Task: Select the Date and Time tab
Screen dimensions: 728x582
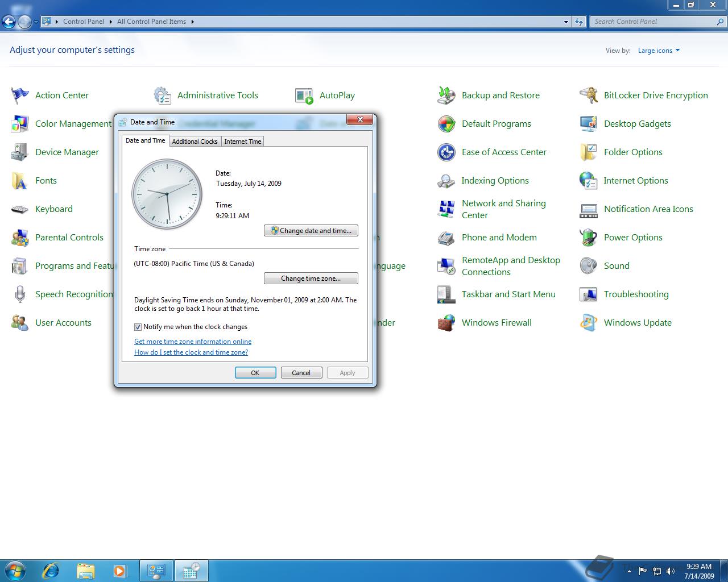Action: click(x=146, y=140)
